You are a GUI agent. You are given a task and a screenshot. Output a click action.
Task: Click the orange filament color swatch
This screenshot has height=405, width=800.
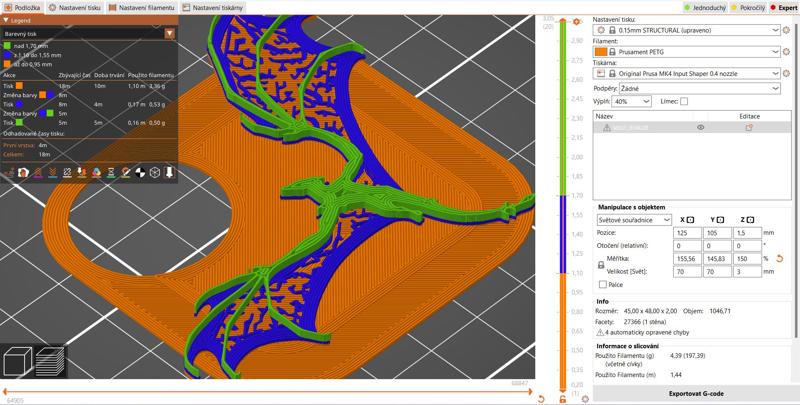[601, 52]
